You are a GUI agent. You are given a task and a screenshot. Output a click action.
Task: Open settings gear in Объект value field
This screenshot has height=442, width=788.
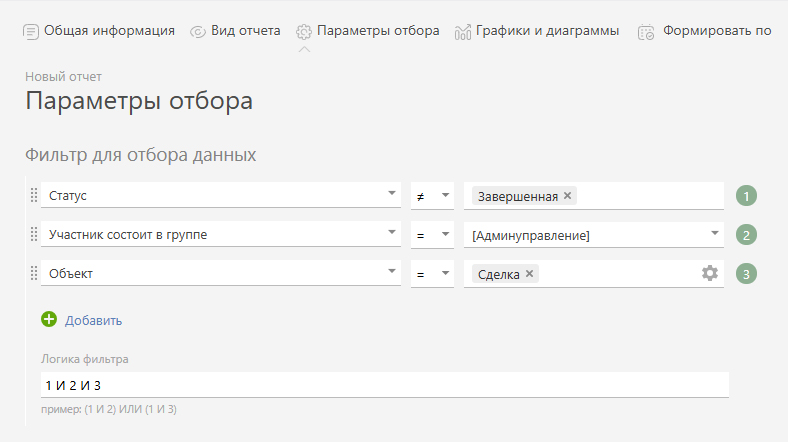(x=710, y=273)
